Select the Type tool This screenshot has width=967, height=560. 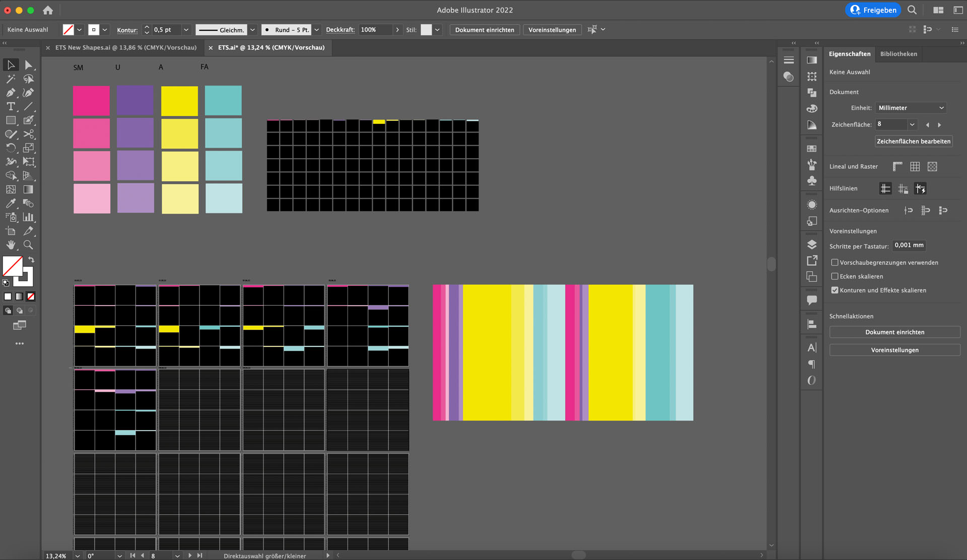11,106
